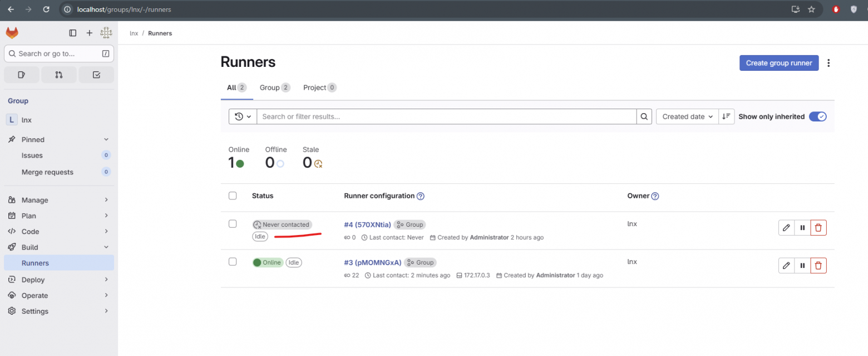Image resolution: width=868 pixels, height=356 pixels.
Task: Tick the checkbox beside runner #4
Action: click(233, 223)
